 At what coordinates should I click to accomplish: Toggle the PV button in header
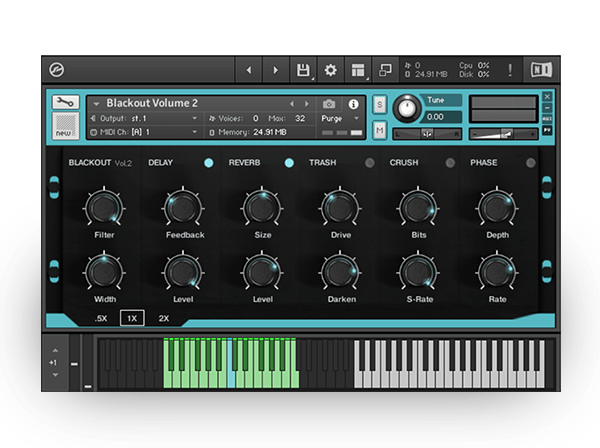(547, 130)
